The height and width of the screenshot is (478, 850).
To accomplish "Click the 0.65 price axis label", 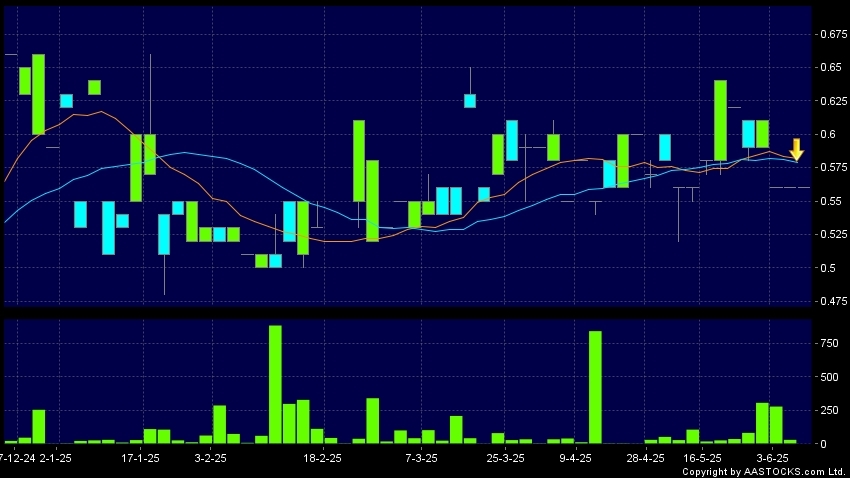I will pos(831,67).
